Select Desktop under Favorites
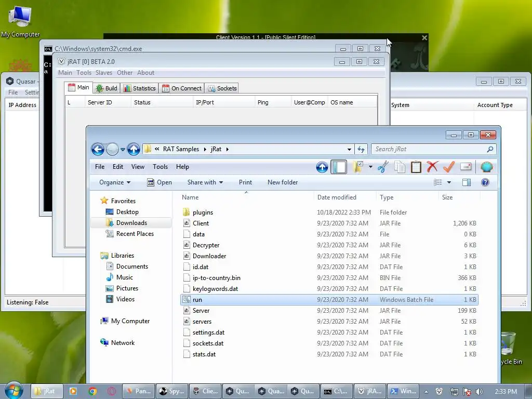Viewport: 532px width, 399px height. pos(127,212)
